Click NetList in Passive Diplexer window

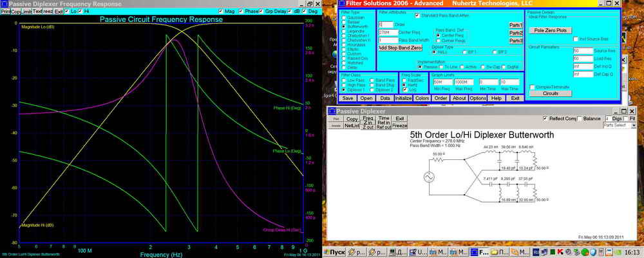(351, 126)
